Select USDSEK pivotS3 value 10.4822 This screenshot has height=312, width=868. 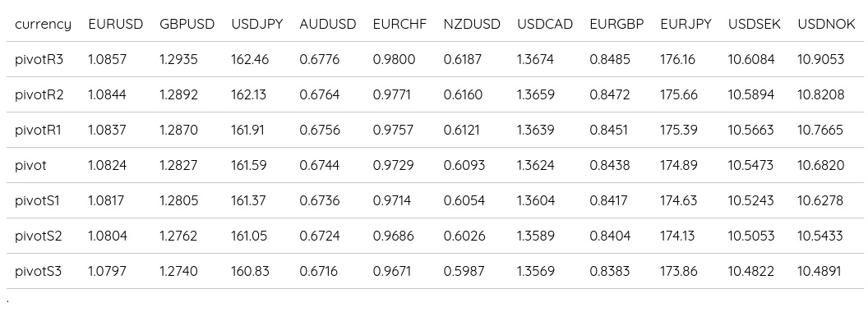tap(750, 272)
